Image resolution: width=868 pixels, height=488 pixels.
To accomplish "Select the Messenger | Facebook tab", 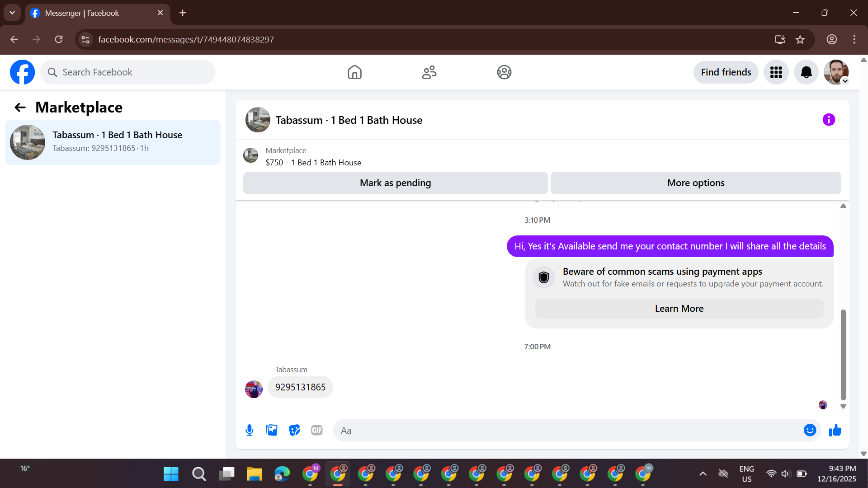I will pos(97,13).
